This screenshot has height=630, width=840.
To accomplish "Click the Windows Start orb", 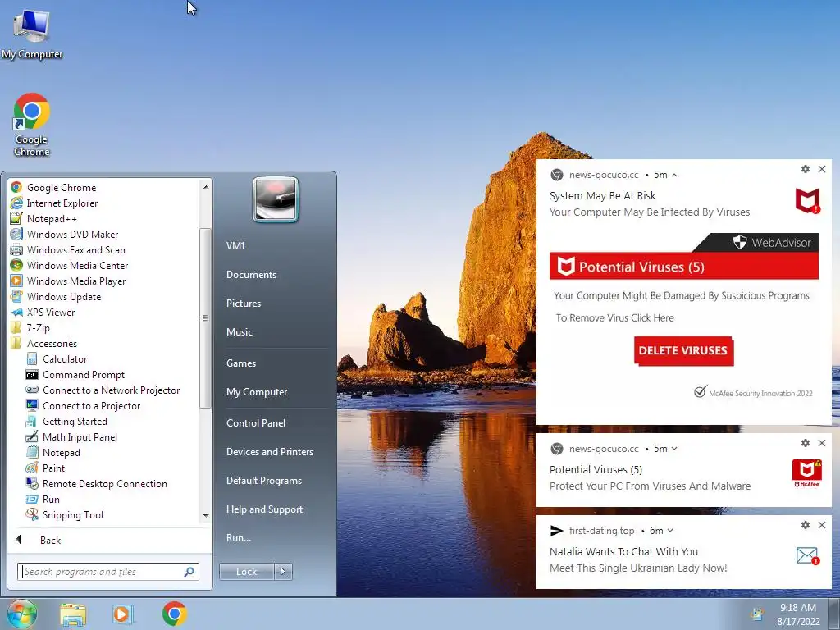I will point(21,614).
